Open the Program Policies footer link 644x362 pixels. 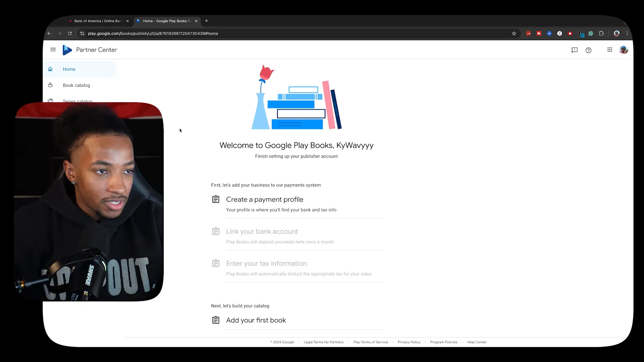[x=443, y=342]
